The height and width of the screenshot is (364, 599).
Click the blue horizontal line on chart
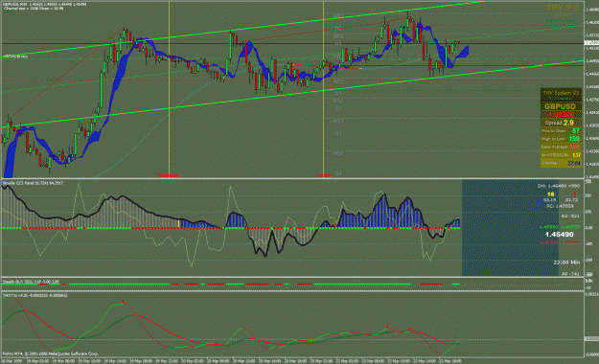(462, 66)
